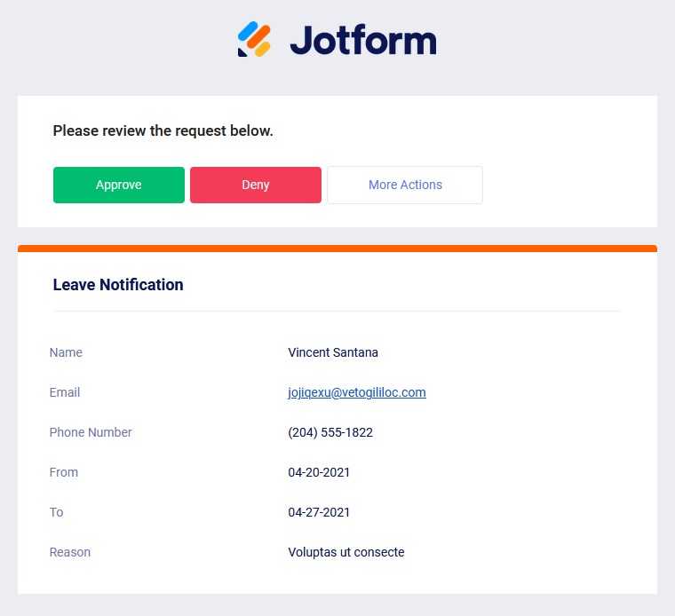
Task: Click the From field label
Action: 64,472
